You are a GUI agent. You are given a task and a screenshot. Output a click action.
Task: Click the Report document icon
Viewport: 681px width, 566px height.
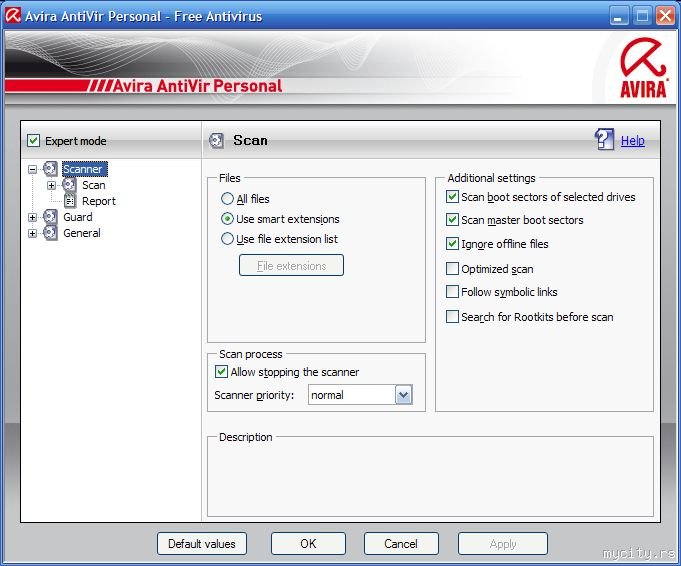click(69, 201)
